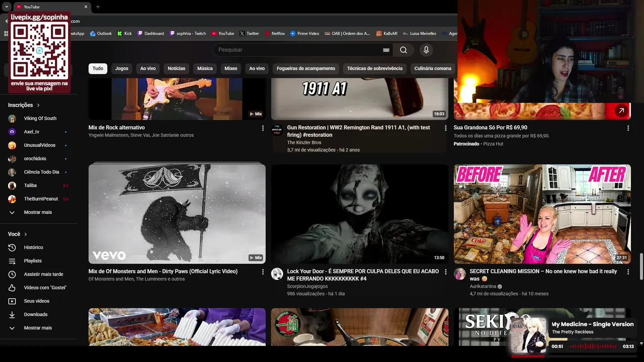This screenshot has height=362, width=644.
Task: Open Aurikatariina channel avatar
Action: (460, 274)
